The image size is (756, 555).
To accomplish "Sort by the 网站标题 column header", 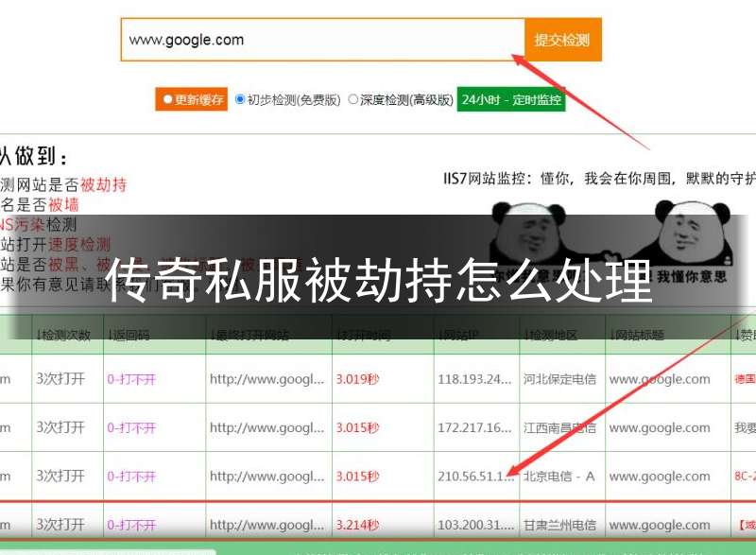I will click(x=636, y=334).
